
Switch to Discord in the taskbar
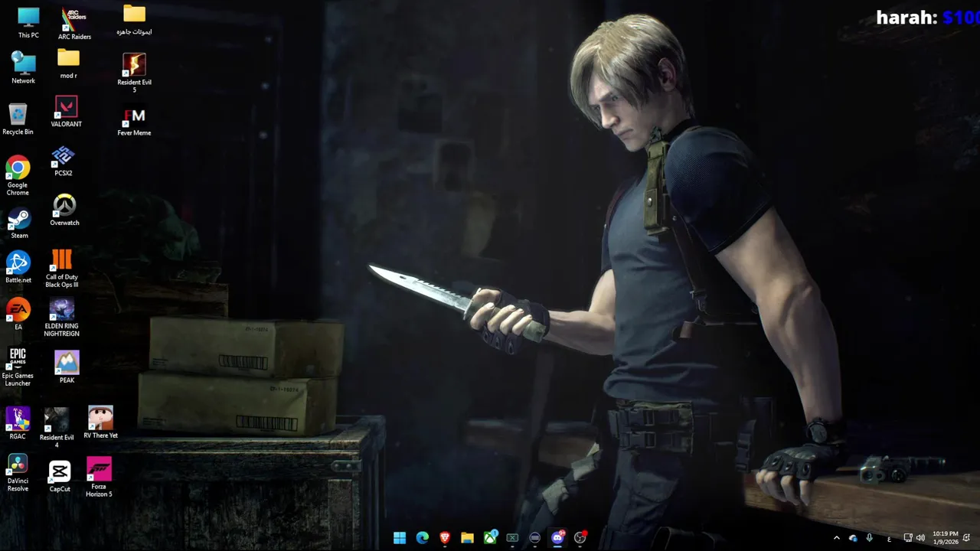(x=557, y=538)
